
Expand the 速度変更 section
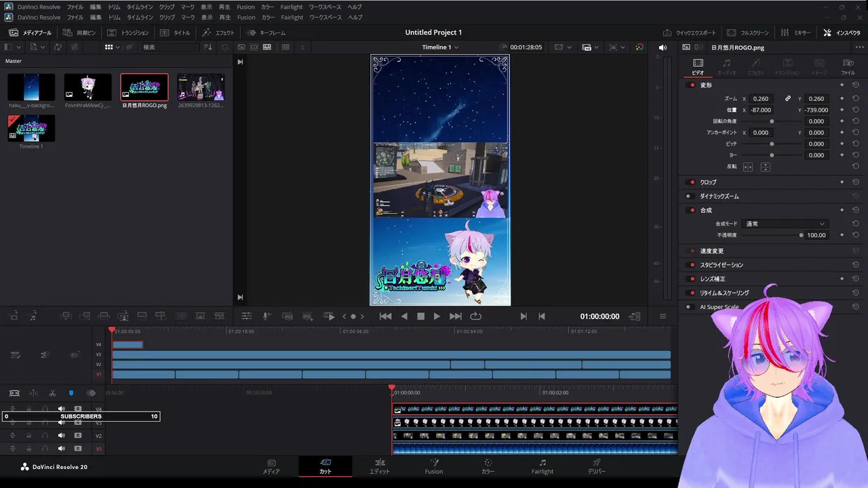(712, 251)
